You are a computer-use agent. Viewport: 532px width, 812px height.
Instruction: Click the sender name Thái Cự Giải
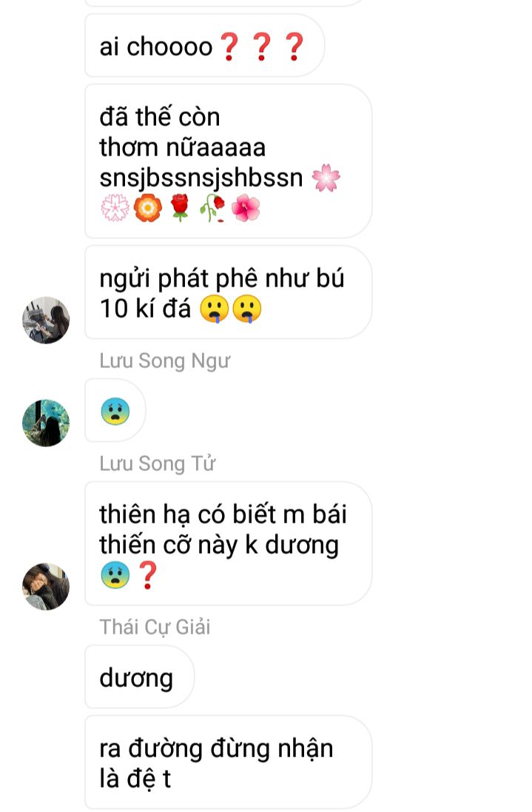pos(155,627)
